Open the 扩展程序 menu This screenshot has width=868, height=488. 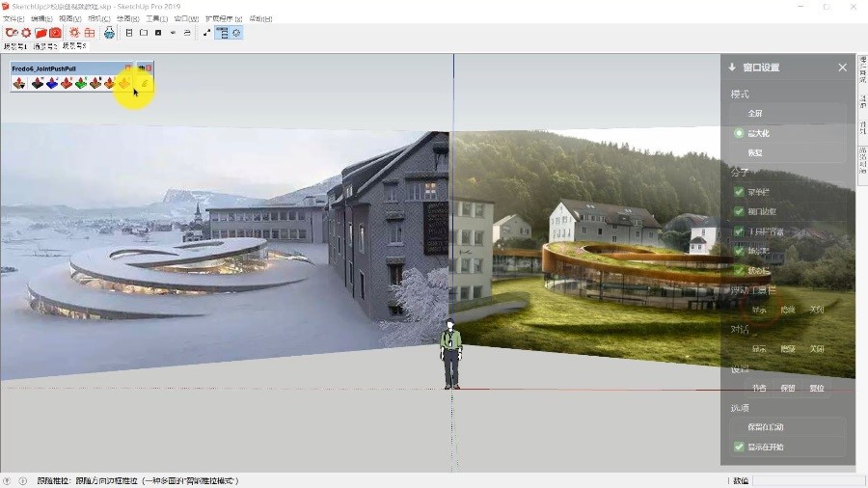tap(222, 18)
